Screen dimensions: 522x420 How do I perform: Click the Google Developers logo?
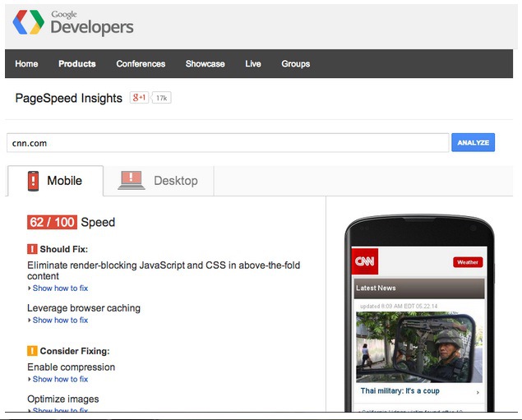[72, 23]
